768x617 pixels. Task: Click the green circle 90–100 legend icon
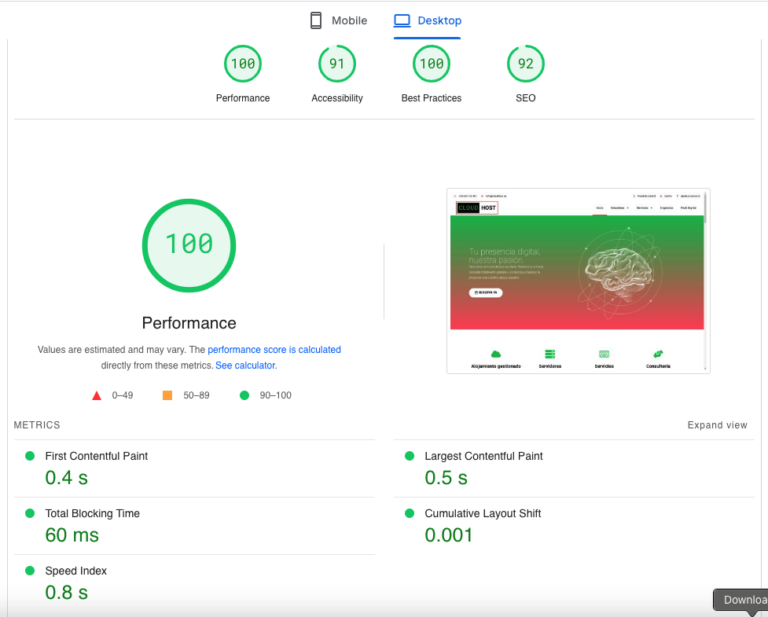pos(244,396)
